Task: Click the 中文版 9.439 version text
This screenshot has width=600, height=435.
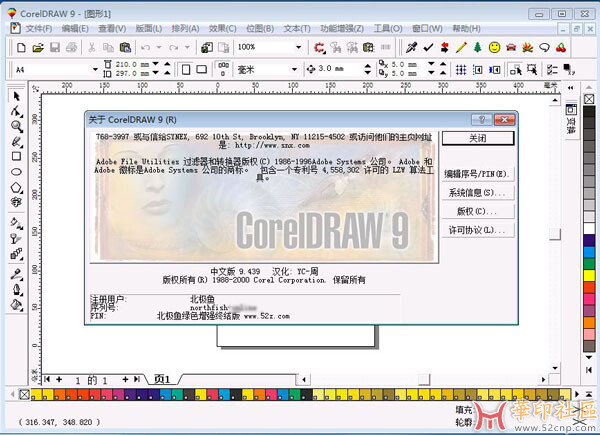Action: pos(235,271)
